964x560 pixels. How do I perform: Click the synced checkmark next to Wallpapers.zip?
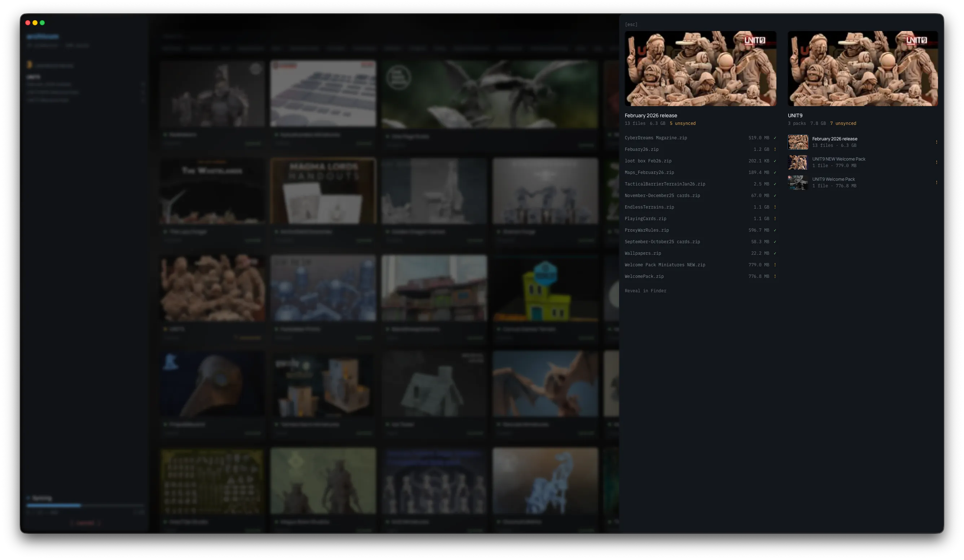775,253
